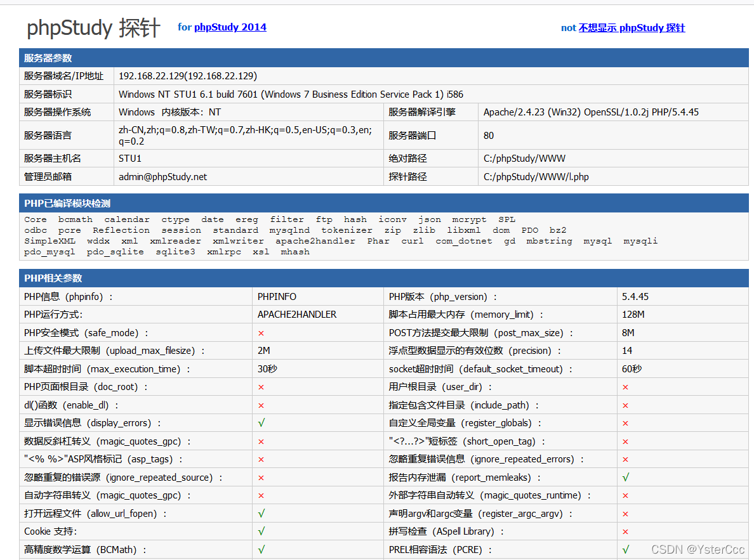Click the IP value 192.168.22.129(192.168.22.129)
Screen dimensions: 754x560
pyautogui.click(x=187, y=76)
